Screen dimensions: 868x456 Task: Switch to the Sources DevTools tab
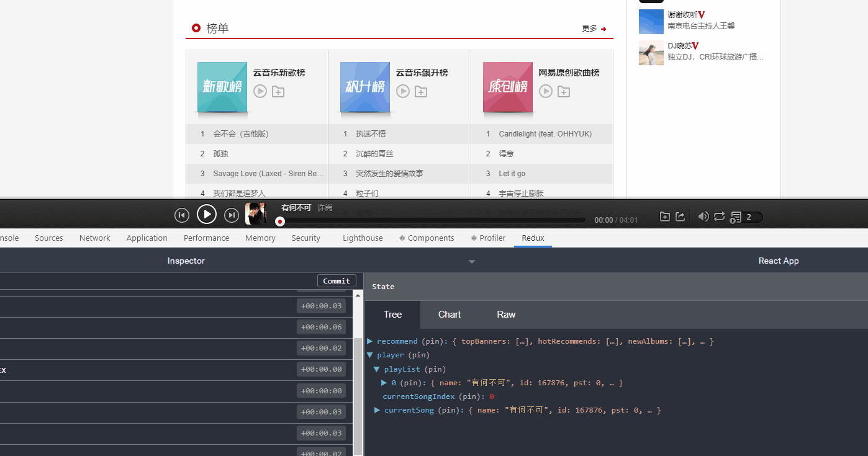pyautogui.click(x=49, y=238)
